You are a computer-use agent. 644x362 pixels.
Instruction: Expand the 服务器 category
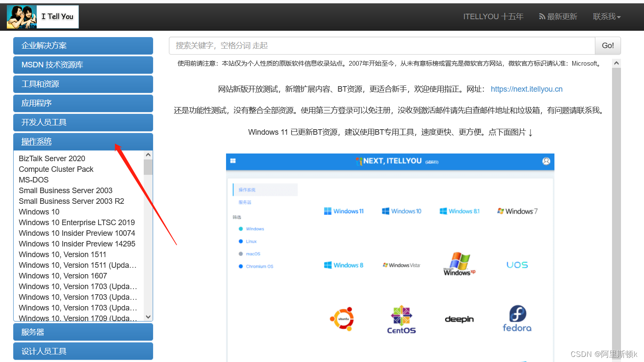point(83,332)
